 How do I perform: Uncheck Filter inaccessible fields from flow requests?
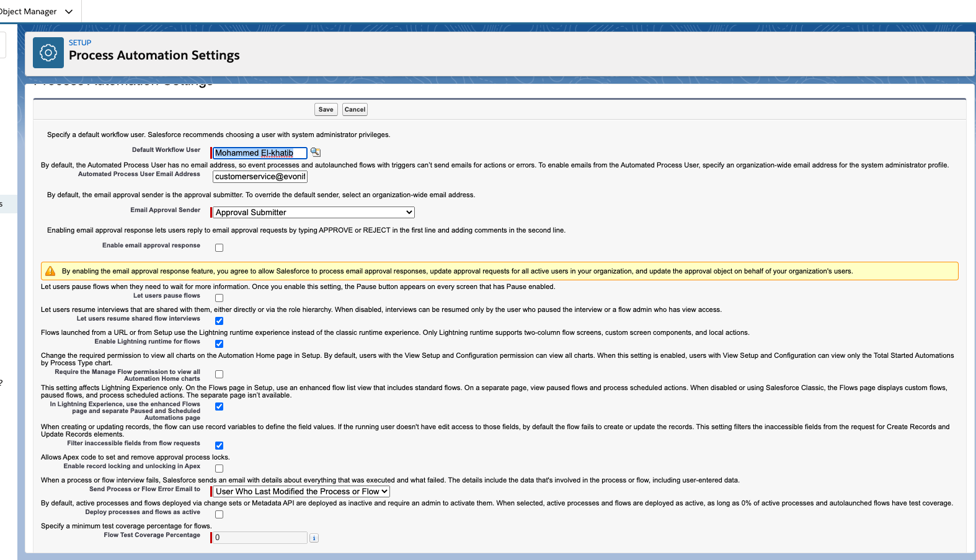(219, 446)
